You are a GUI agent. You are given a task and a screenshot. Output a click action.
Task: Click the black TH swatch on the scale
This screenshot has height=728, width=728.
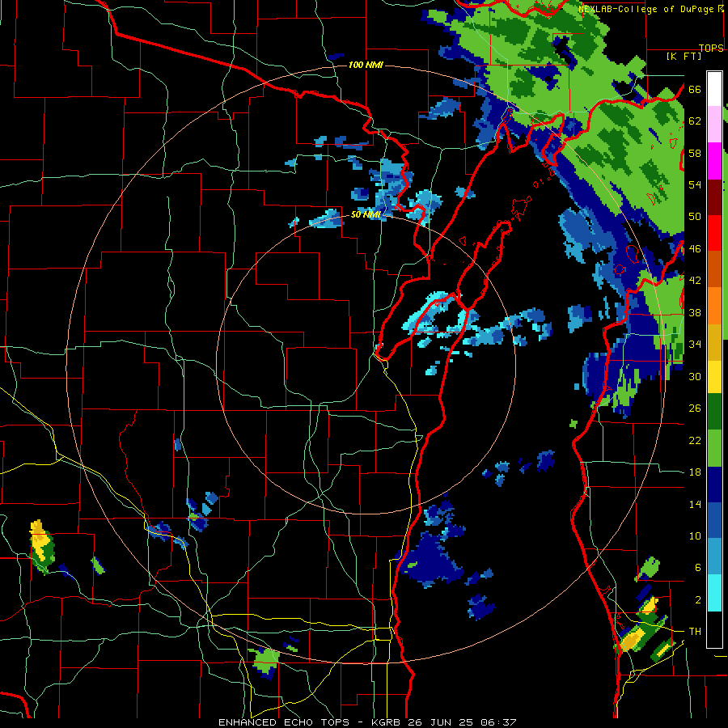[x=714, y=629]
